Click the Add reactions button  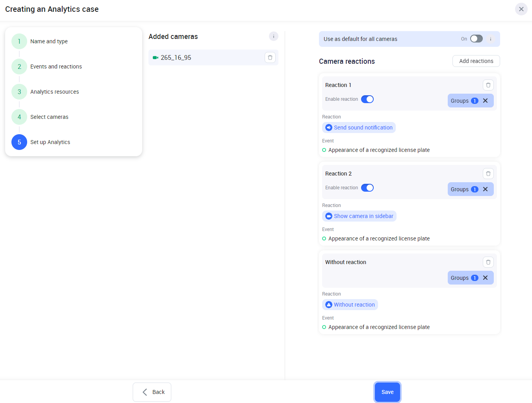[476, 61]
